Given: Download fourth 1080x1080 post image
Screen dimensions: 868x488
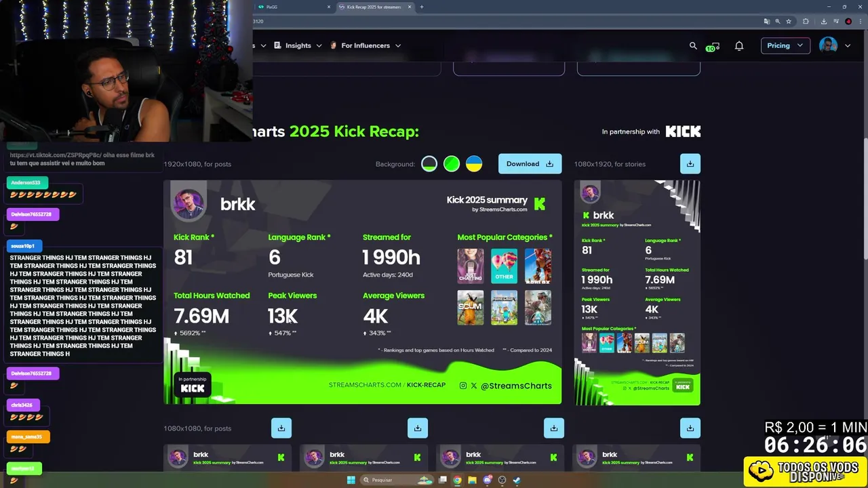Looking at the screenshot, I should (690, 428).
